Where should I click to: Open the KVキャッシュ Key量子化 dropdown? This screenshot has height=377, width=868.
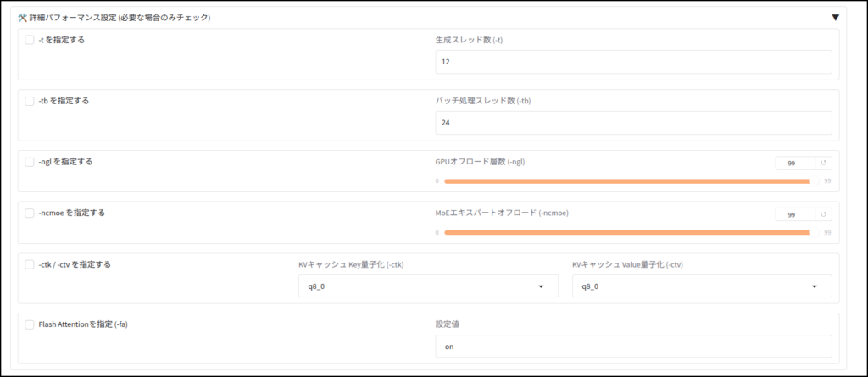click(428, 286)
